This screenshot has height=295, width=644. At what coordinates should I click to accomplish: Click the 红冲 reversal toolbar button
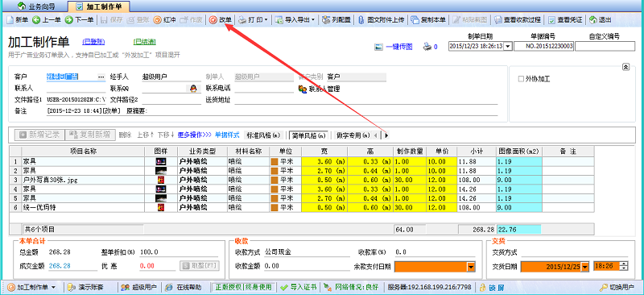165,20
